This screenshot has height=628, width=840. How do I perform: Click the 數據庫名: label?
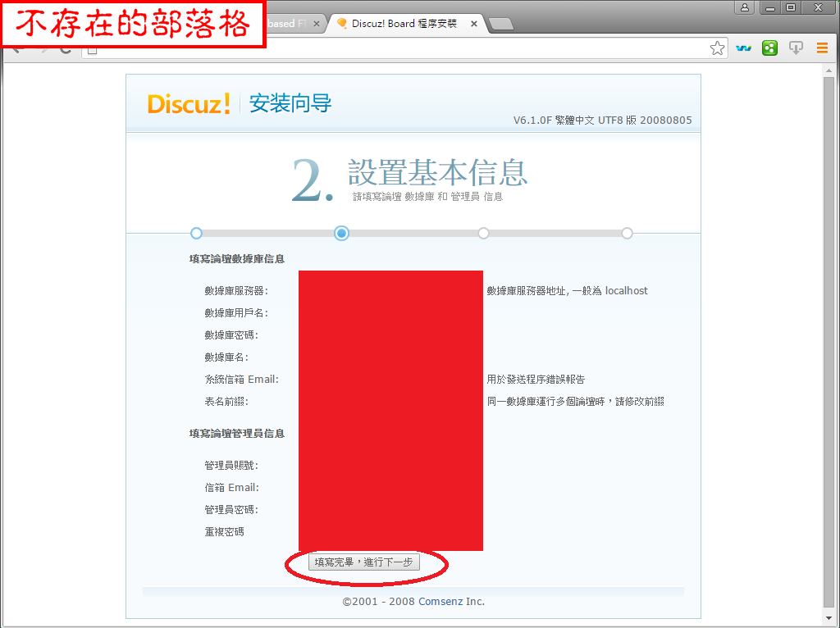click(x=226, y=357)
